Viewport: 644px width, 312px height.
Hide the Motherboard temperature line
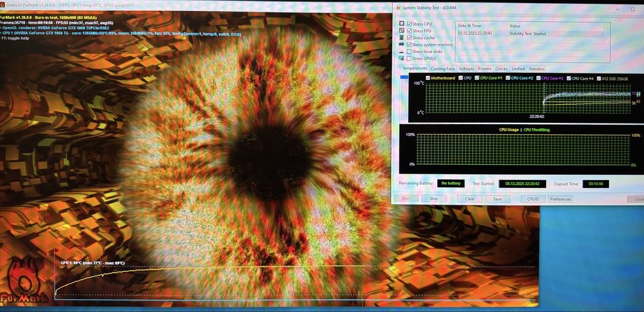(428, 78)
